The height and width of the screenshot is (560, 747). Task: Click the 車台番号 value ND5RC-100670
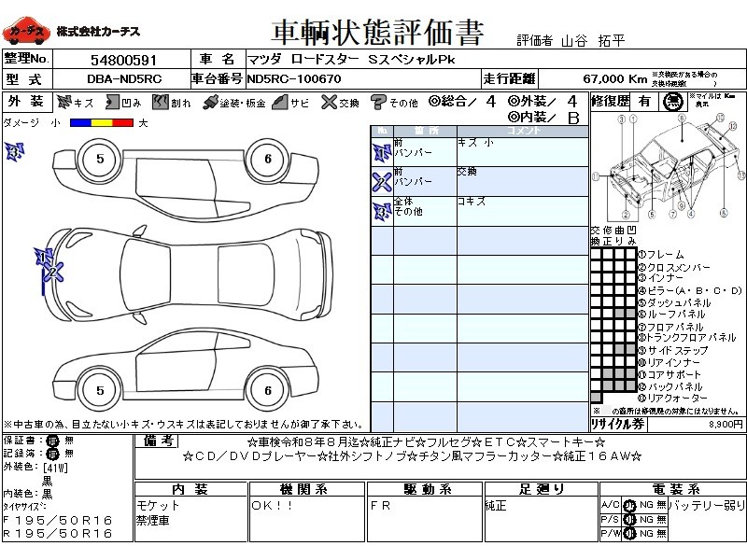coord(294,79)
